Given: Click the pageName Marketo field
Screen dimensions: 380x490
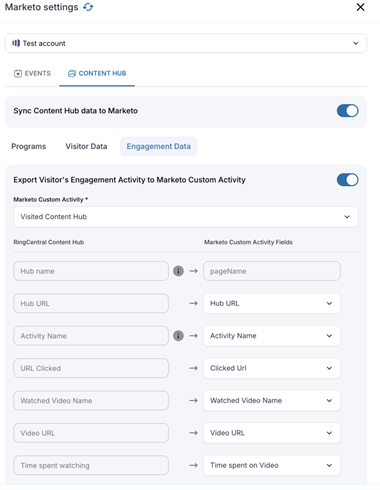Looking at the screenshot, I should (272, 271).
